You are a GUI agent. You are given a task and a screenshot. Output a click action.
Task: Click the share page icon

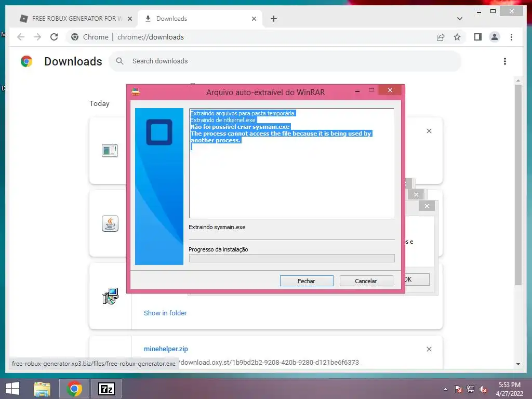click(441, 37)
